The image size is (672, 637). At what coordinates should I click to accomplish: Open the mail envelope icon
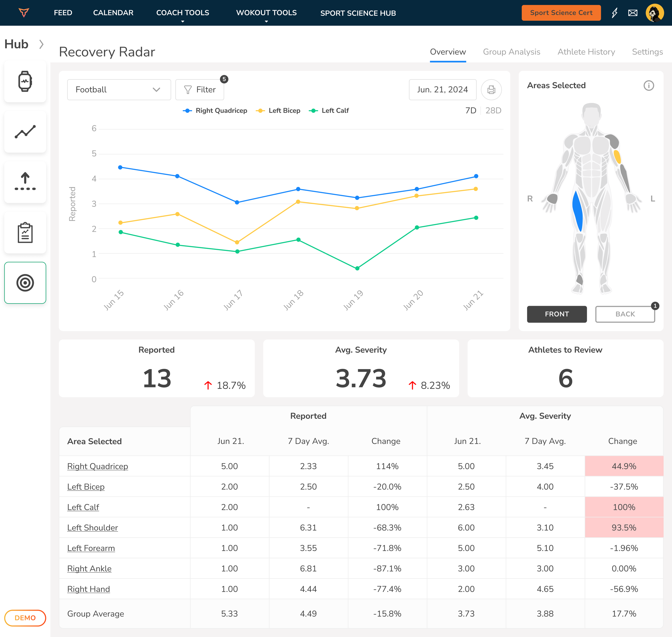click(632, 13)
